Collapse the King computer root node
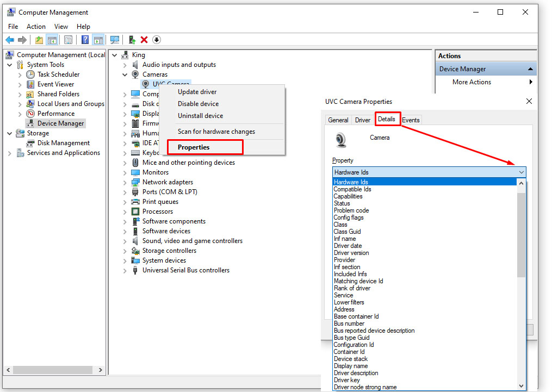552x392 pixels. tap(114, 55)
